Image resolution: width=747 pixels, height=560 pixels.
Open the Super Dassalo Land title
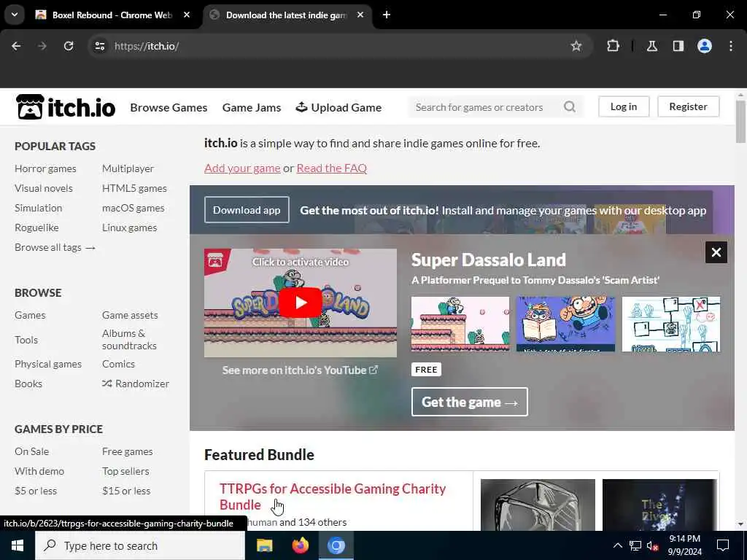pos(488,260)
